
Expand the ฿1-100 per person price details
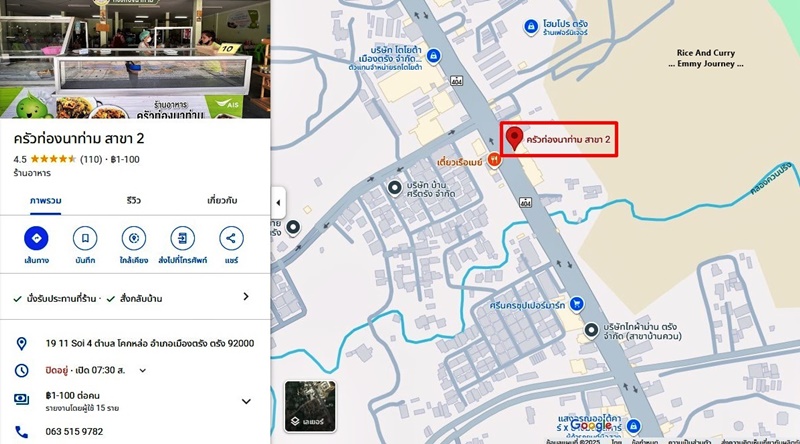[x=246, y=401]
